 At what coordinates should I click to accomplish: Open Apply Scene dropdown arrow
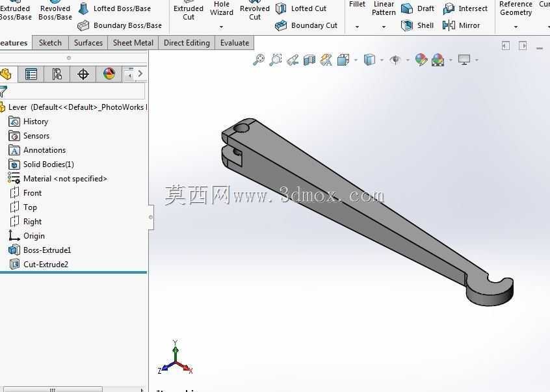tap(451, 60)
